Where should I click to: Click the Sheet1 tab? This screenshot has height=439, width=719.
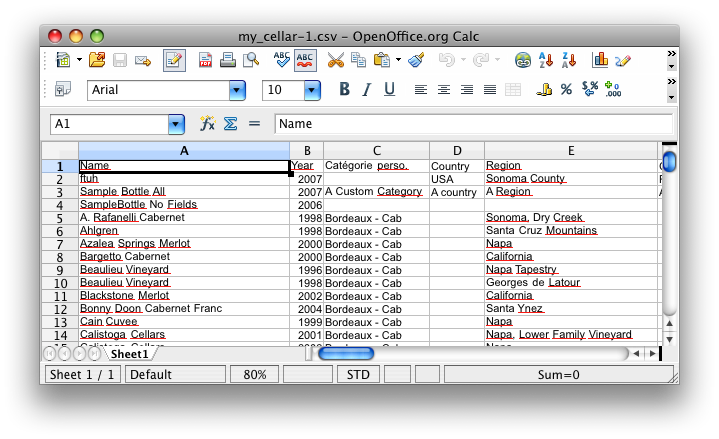[x=130, y=354]
